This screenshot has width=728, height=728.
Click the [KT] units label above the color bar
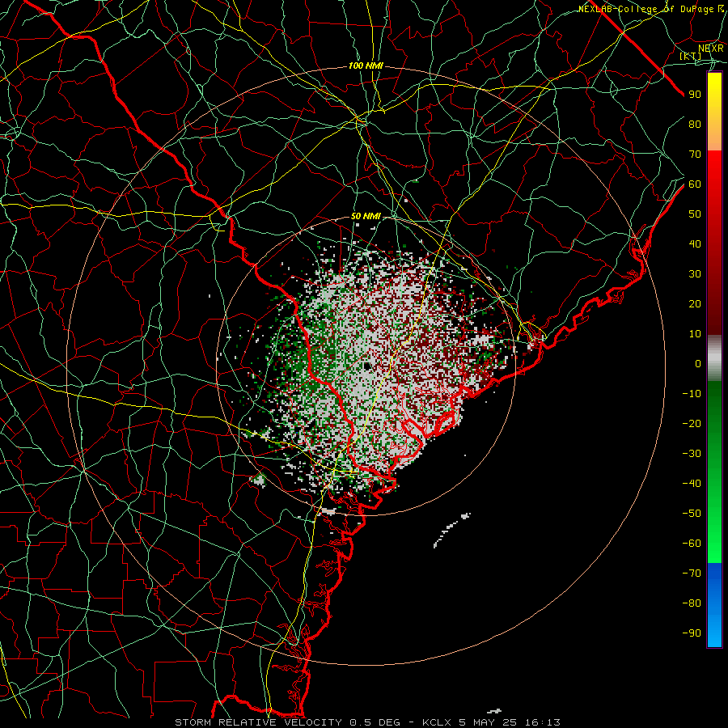pyautogui.click(x=691, y=56)
